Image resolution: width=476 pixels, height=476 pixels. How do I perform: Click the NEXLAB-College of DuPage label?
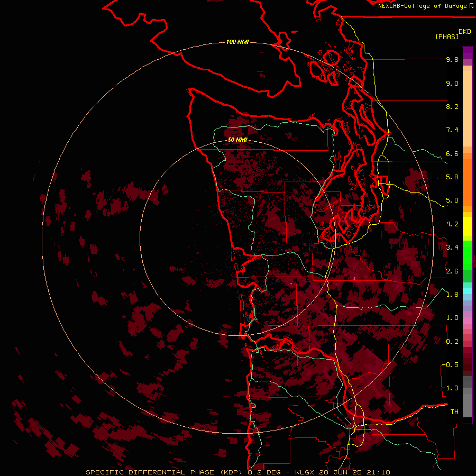click(x=423, y=6)
